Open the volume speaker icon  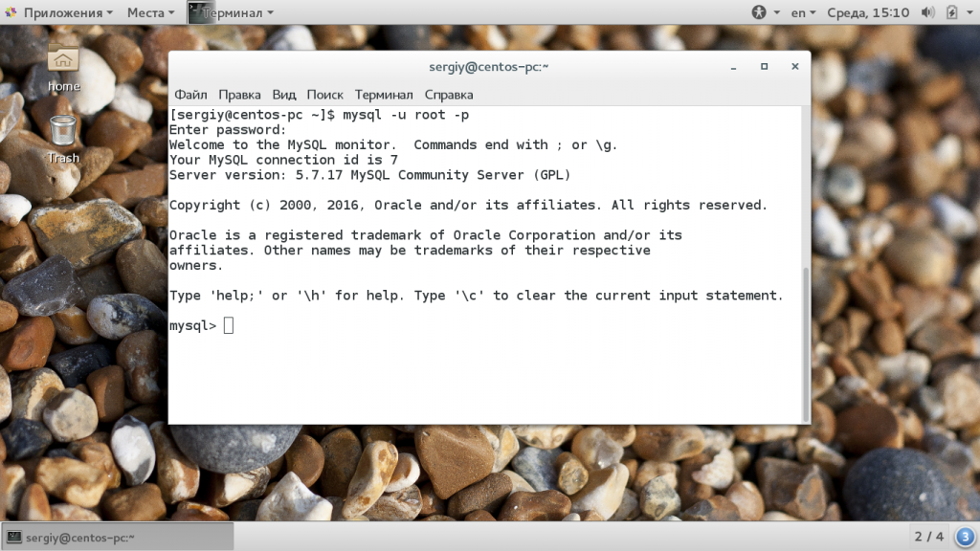coord(927,12)
